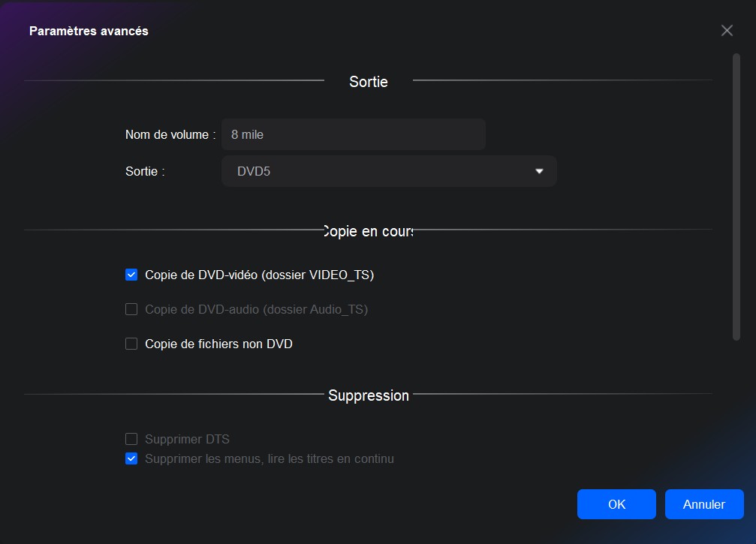Confirm settings with the OK button
Viewport: 756px width, 544px height.
(x=616, y=504)
